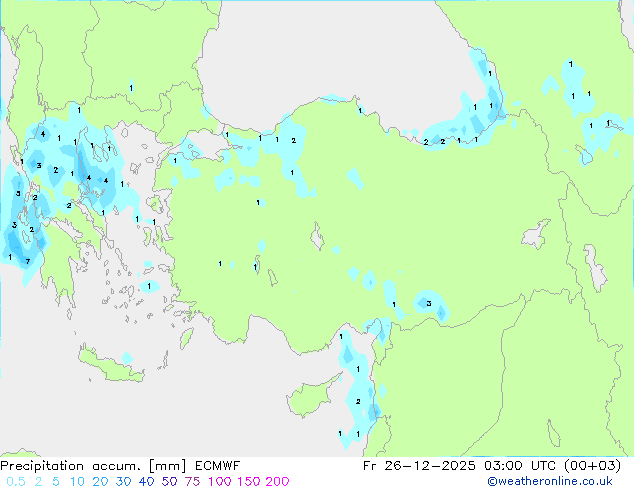Screen dimensions: 634x490
Task: Click the ECMWF model label
Action: pyautogui.click(x=218, y=466)
